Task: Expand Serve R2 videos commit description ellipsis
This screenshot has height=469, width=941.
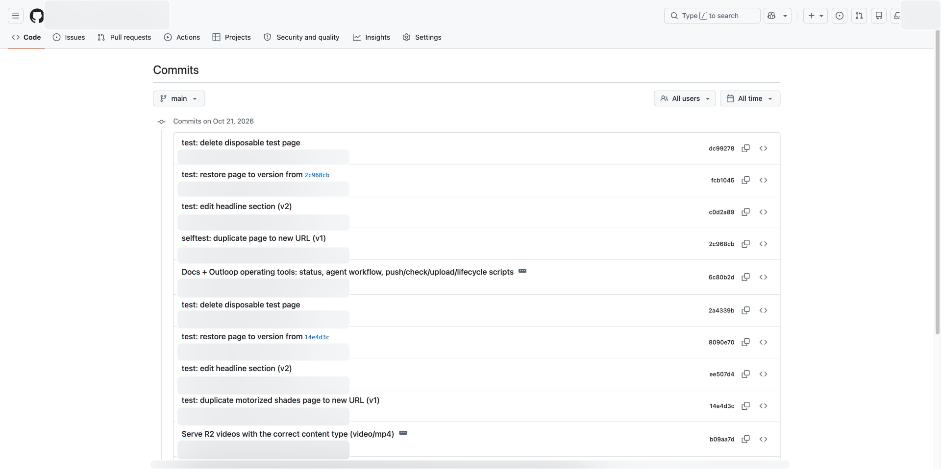Action: pyautogui.click(x=403, y=433)
